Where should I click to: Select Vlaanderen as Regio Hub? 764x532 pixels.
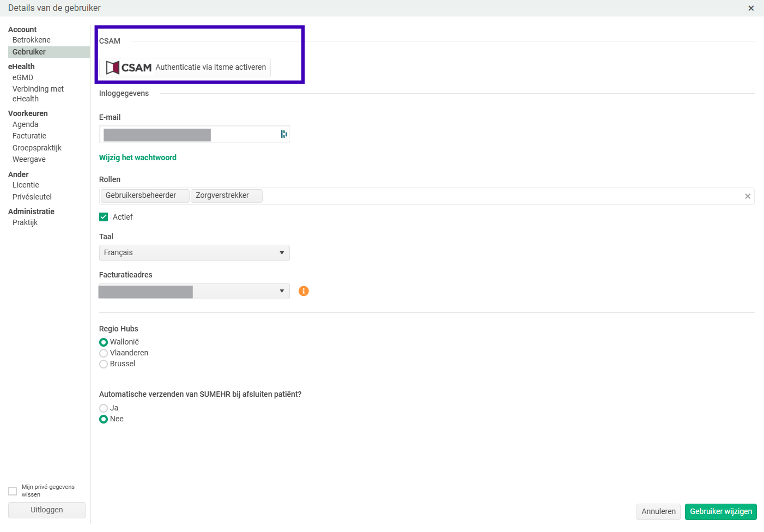(104, 353)
